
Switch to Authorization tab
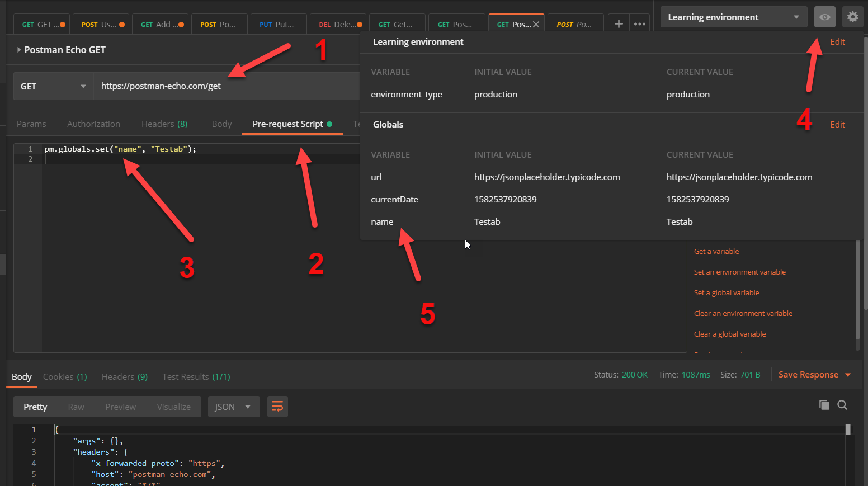93,124
